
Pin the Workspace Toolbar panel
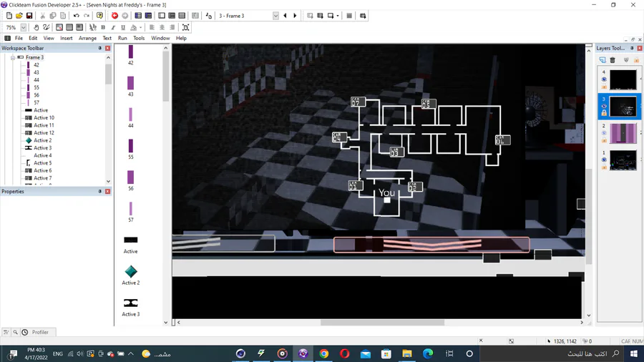[x=99, y=48]
